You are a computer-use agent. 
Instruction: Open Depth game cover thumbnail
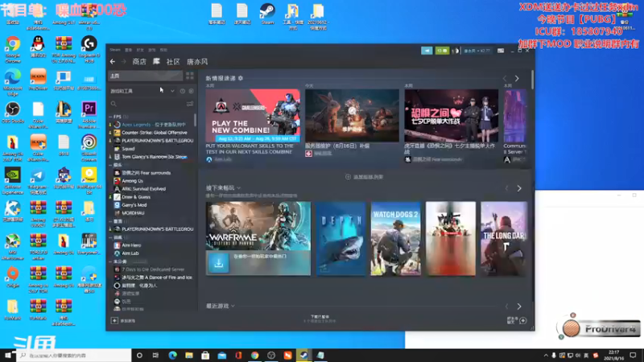pyautogui.click(x=341, y=238)
